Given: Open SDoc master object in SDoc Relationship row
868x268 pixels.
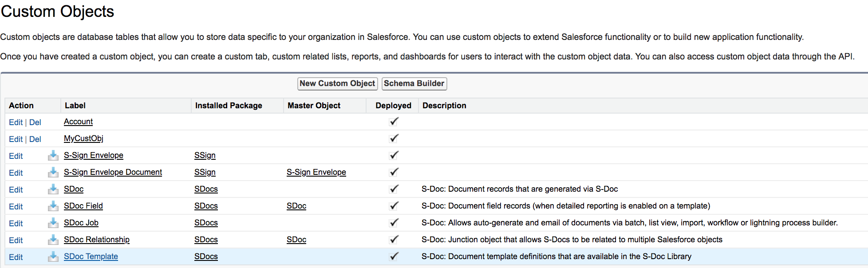Looking at the screenshot, I should point(296,240).
